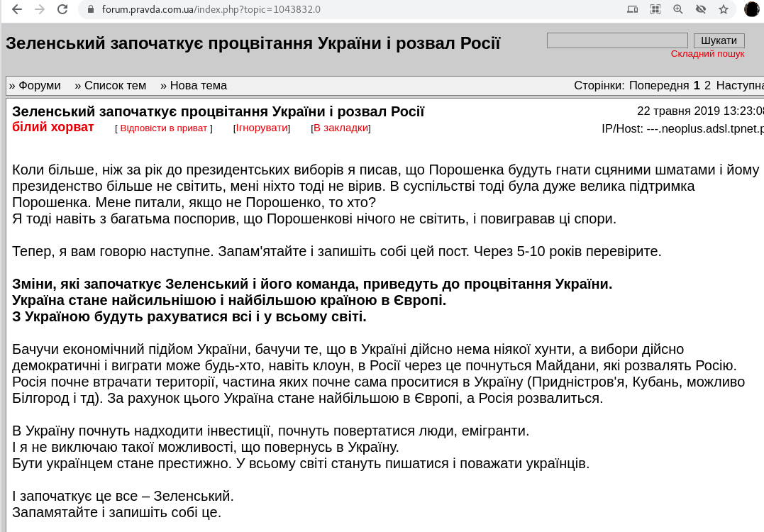Open the QR code grid icon
The height and width of the screenshot is (532, 764).
coord(655,9)
